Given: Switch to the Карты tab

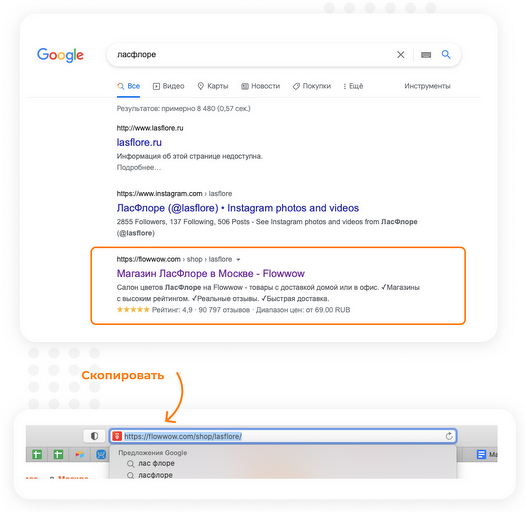Looking at the screenshot, I should pyautogui.click(x=213, y=86).
